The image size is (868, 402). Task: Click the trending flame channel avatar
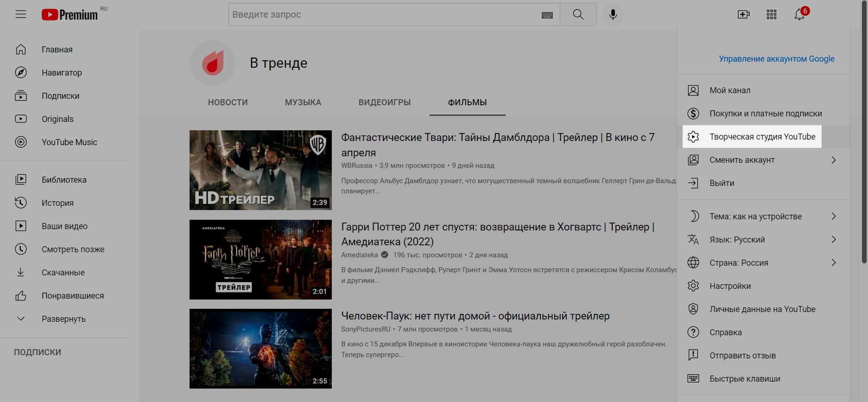[x=213, y=63]
